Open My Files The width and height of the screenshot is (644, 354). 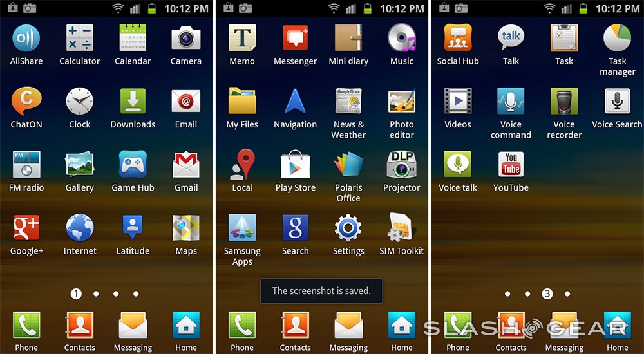[x=242, y=101]
